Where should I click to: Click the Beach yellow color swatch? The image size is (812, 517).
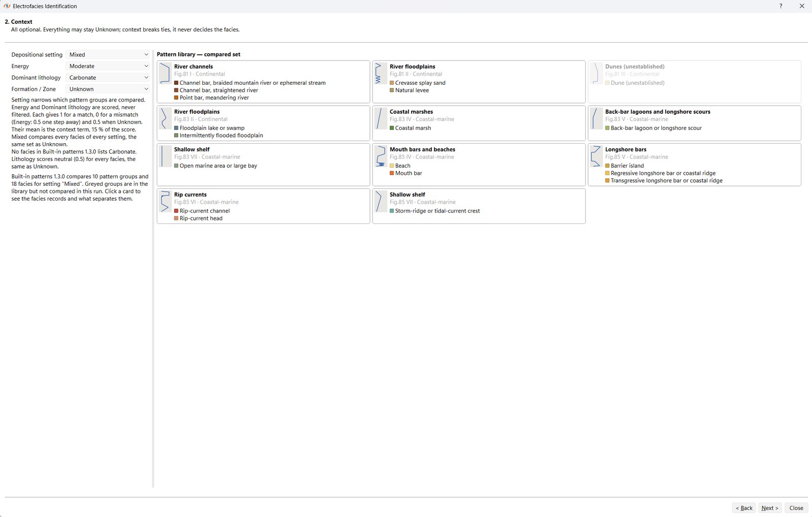tap(392, 166)
